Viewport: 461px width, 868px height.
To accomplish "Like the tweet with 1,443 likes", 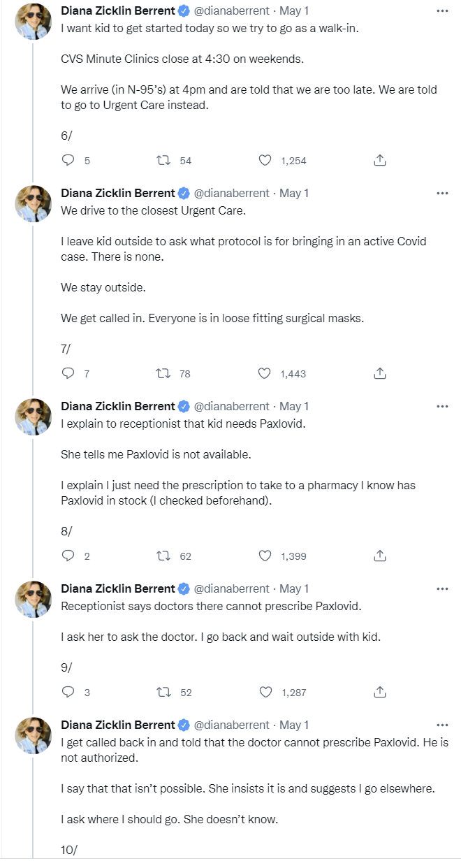I will (x=265, y=374).
